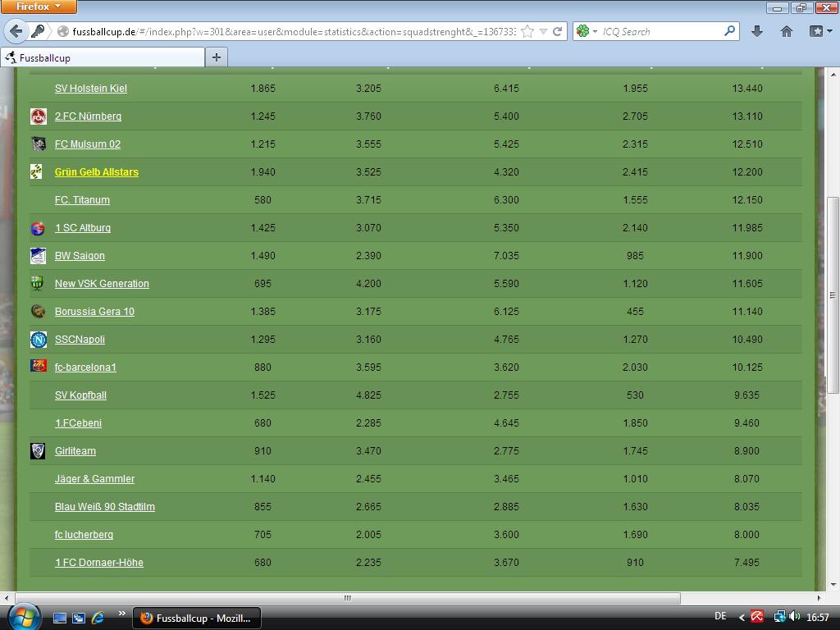Image resolution: width=840 pixels, height=630 pixels.
Task: Click the 2.FC Nürnberg club logo
Action: [x=38, y=116]
